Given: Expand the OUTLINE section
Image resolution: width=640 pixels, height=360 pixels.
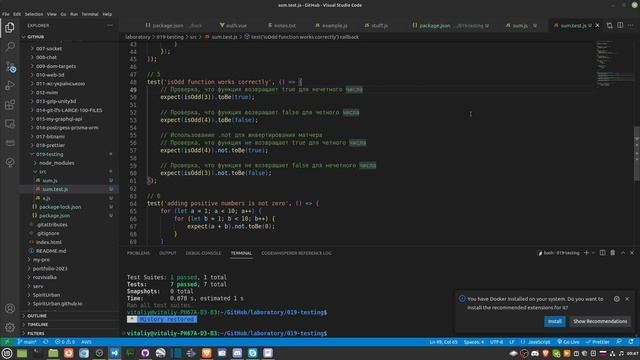Looking at the screenshot, I should [x=69, y=316].
